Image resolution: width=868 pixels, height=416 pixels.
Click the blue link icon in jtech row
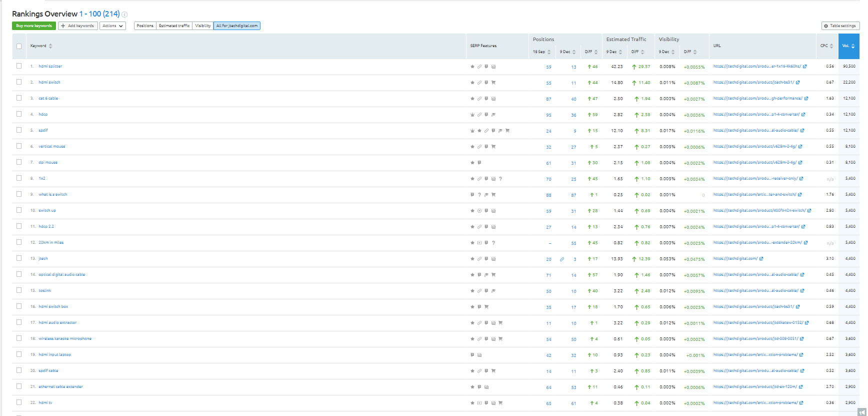562,259
